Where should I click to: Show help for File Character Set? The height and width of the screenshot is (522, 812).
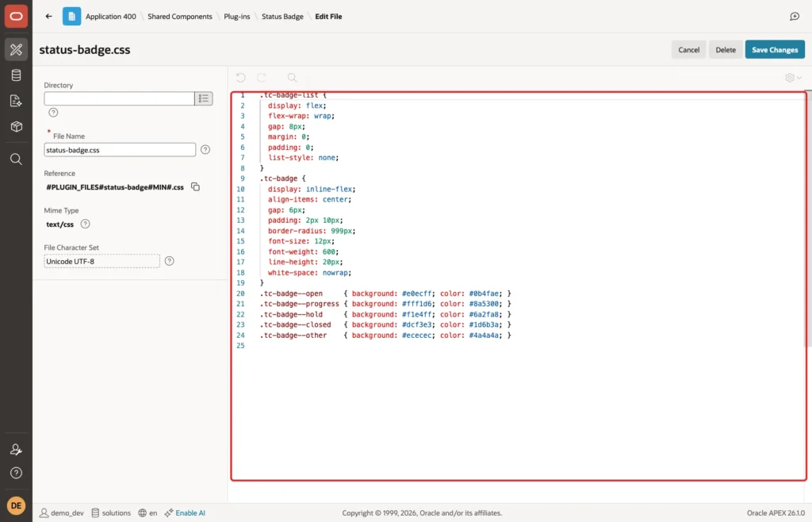(170, 261)
